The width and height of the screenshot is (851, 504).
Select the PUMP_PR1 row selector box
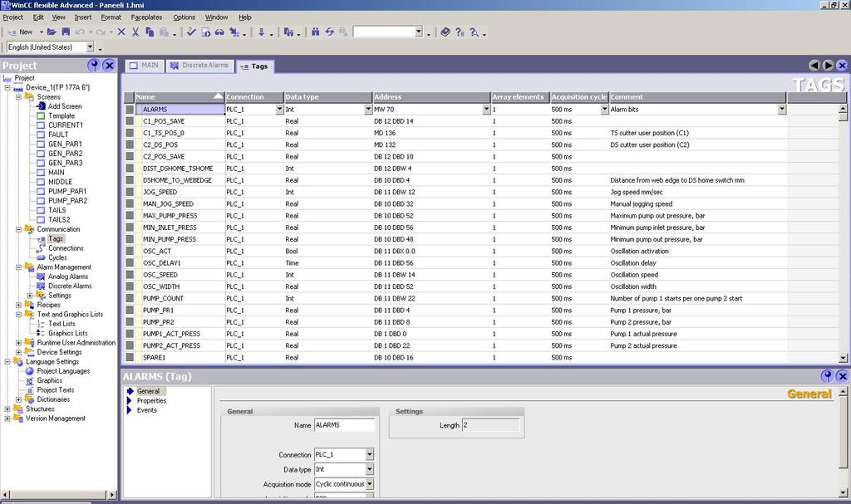[x=130, y=311]
